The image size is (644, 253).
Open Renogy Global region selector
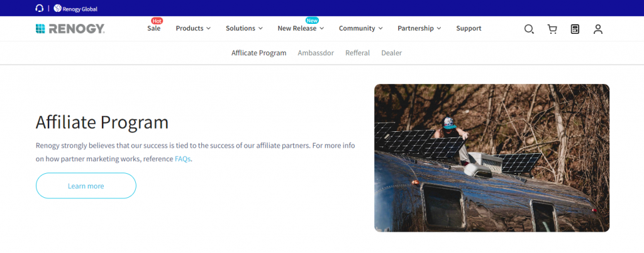pyautogui.click(x=75, y=9)
